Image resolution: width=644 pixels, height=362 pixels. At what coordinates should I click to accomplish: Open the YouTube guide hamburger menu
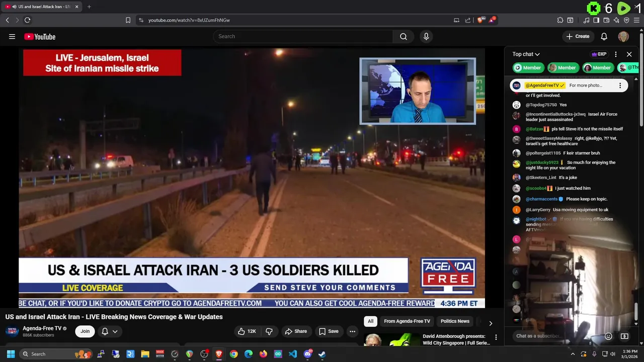coord(12,36)
